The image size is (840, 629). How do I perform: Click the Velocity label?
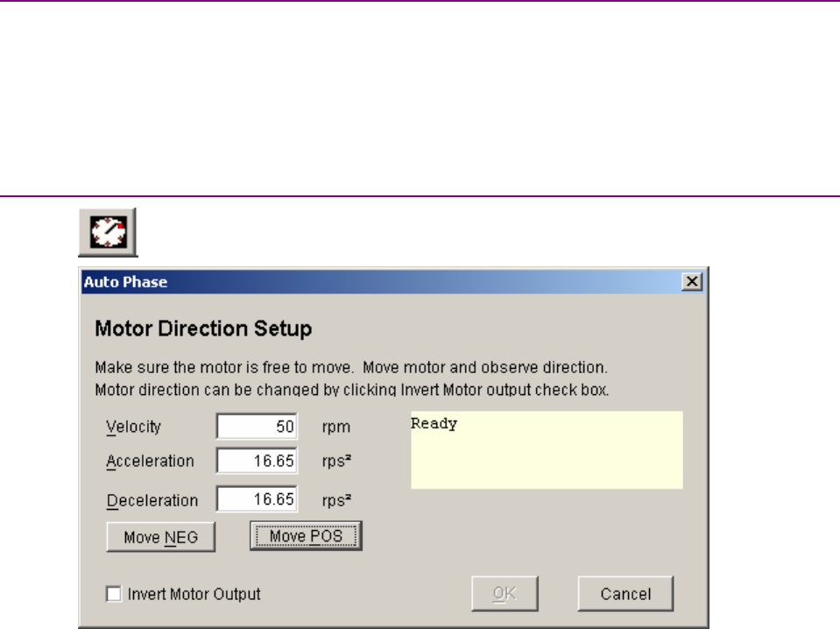coord(133,427)
